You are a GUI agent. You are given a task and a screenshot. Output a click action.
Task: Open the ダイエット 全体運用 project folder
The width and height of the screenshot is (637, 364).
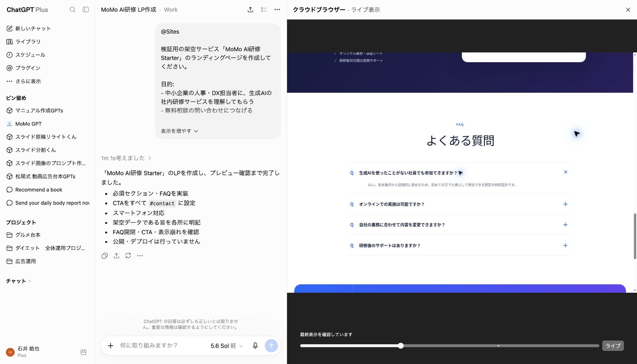46,248
